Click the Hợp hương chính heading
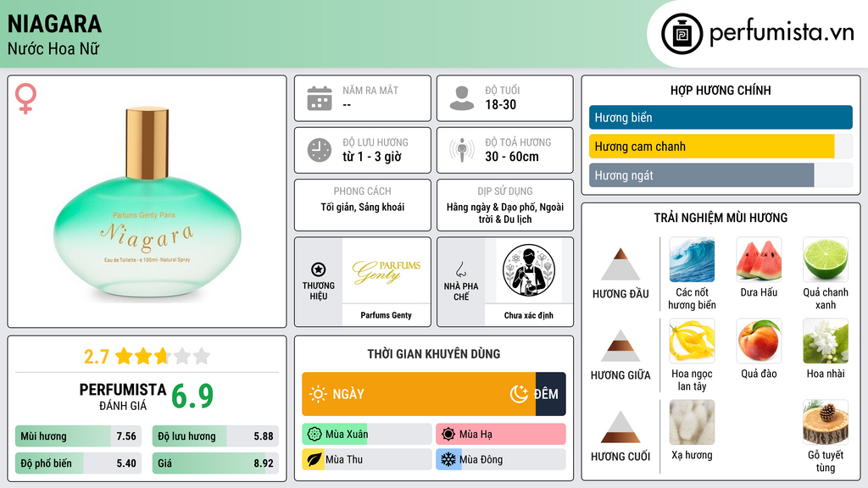 click(721, 90)
